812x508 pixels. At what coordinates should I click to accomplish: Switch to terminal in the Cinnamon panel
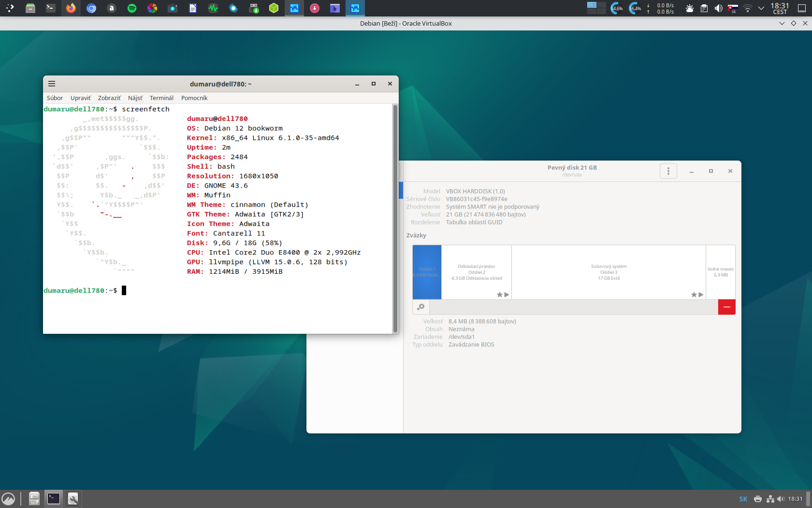pyautogui.click(x=53, y=499)
